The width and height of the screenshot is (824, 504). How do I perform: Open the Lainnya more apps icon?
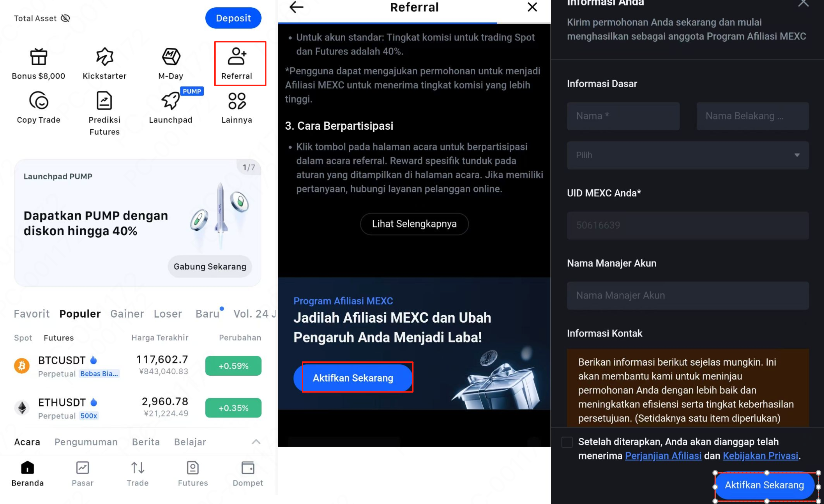click(237, 100)
